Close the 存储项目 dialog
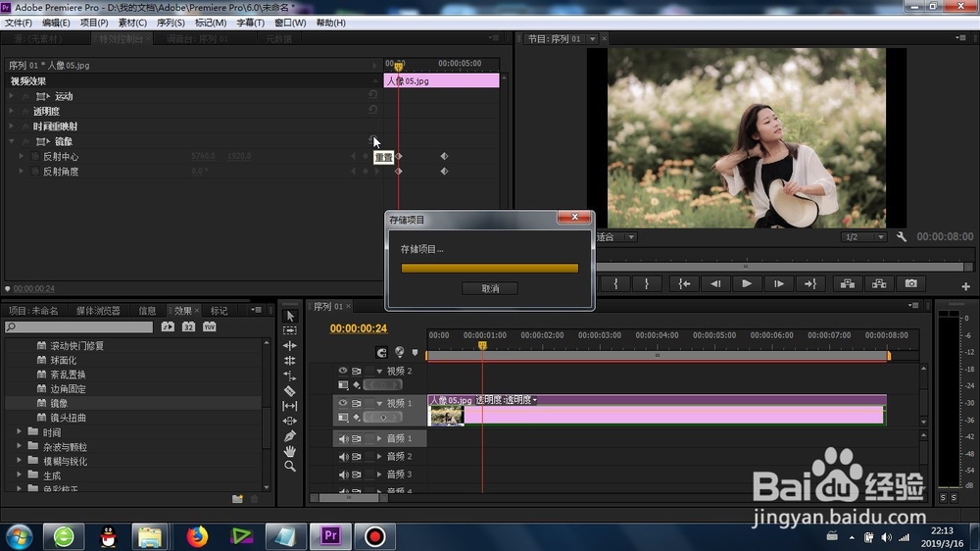980x551 pixels. (x=575, y=217)
